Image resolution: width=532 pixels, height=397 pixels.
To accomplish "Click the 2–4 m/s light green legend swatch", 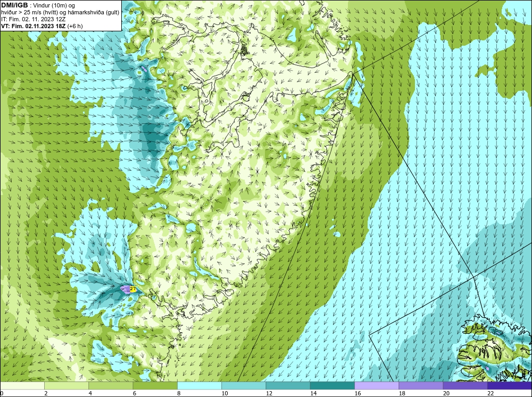I will (x=66, y=386).
